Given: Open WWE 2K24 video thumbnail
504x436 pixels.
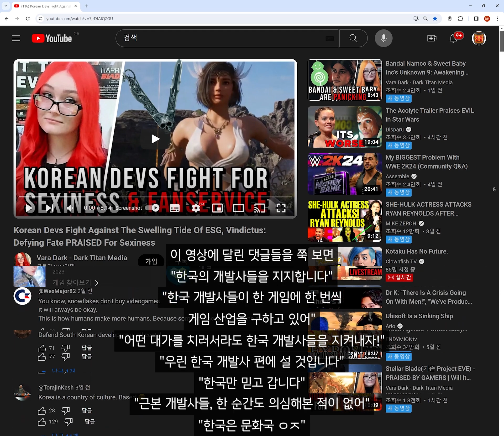Looking at the screenshot, I should (345, 174).
